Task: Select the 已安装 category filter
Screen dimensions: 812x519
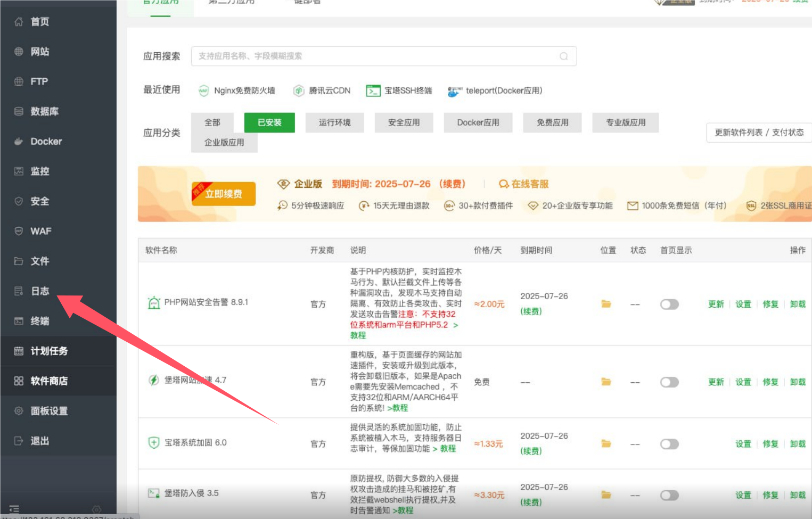Action: click(x=269, y=122)
